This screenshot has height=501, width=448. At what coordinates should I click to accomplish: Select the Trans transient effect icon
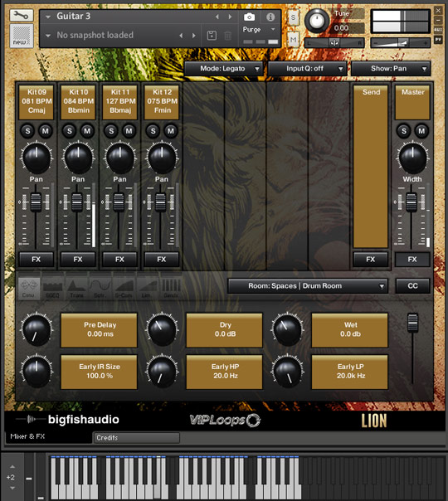(x=76, y=289)
